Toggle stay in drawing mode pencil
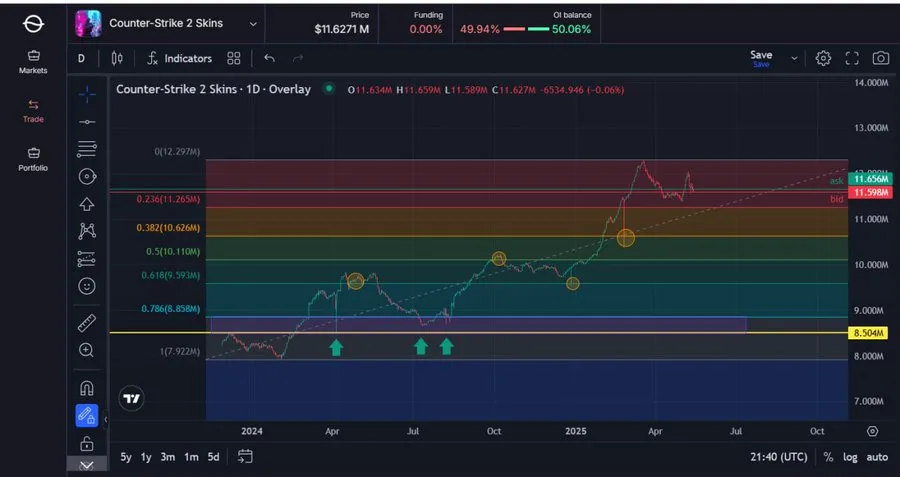The image size is (900, 477). point(87,416)
